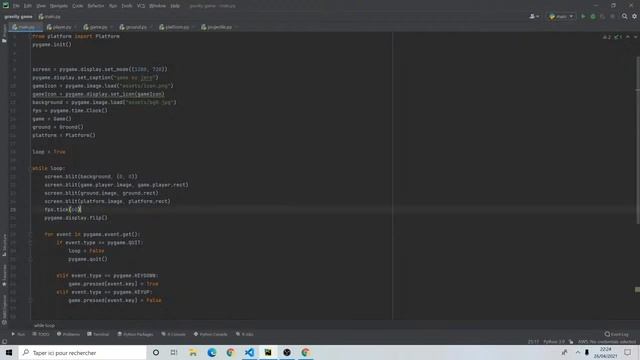Open Cortana circle icon on the taskbar
Screen dimensions: 640x360
(156, 352)
